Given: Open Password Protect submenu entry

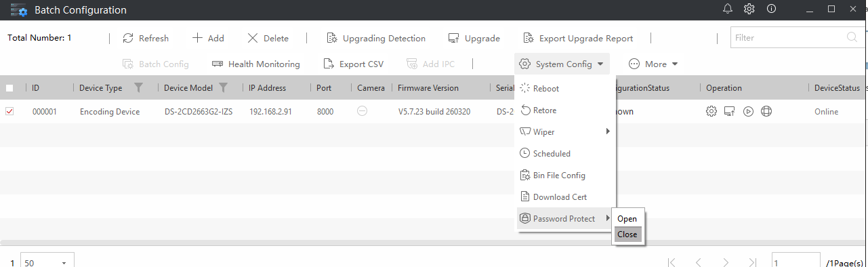Looking at the screenshot, I should point(565,218).
